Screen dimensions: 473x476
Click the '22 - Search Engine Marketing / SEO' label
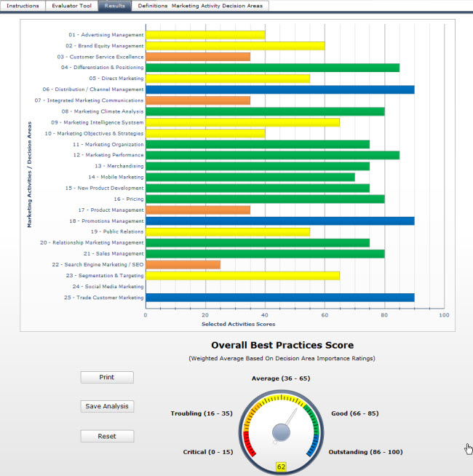[x=98, y=265]
